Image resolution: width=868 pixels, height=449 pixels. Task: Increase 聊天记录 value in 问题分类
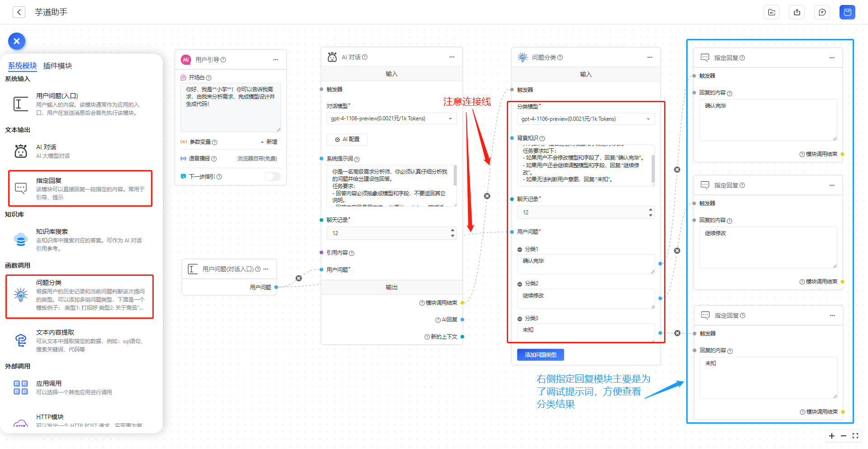651,209
